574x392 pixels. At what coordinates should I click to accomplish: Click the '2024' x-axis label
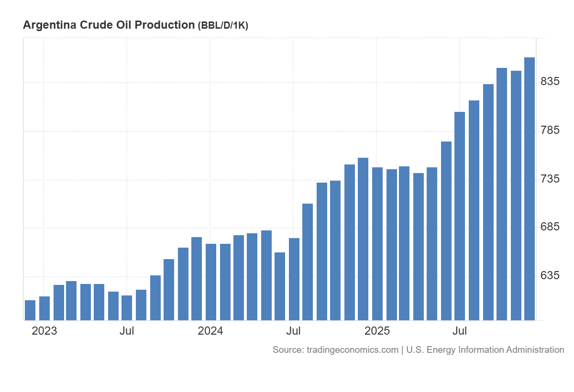pos(210,331)
